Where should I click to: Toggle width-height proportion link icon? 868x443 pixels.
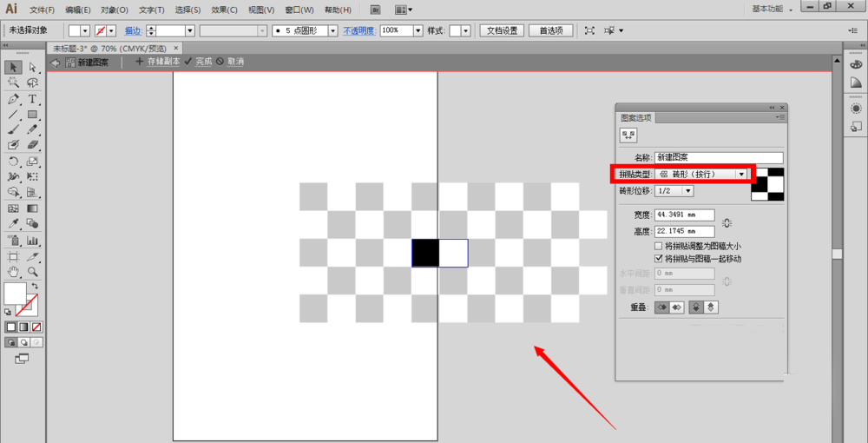coord(727,223)
